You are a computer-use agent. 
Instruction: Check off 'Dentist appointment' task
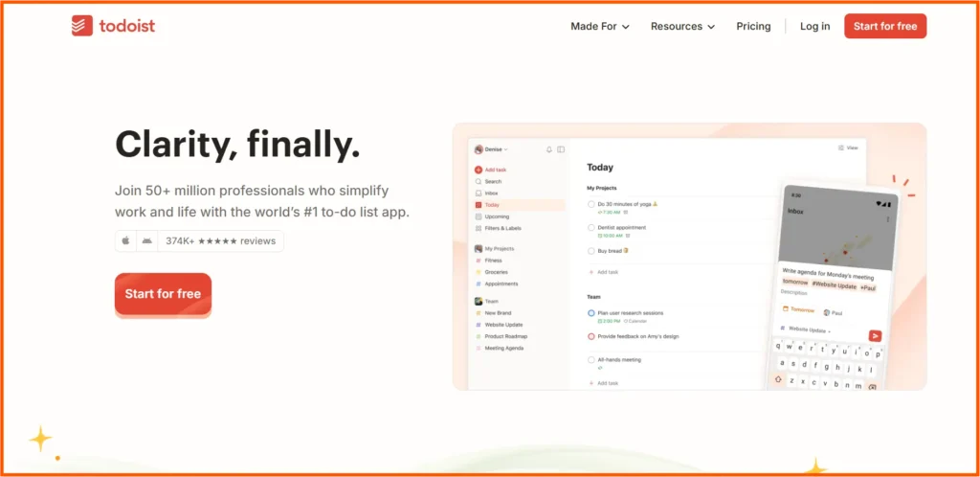pyautogui.click(x=591, y=228)
